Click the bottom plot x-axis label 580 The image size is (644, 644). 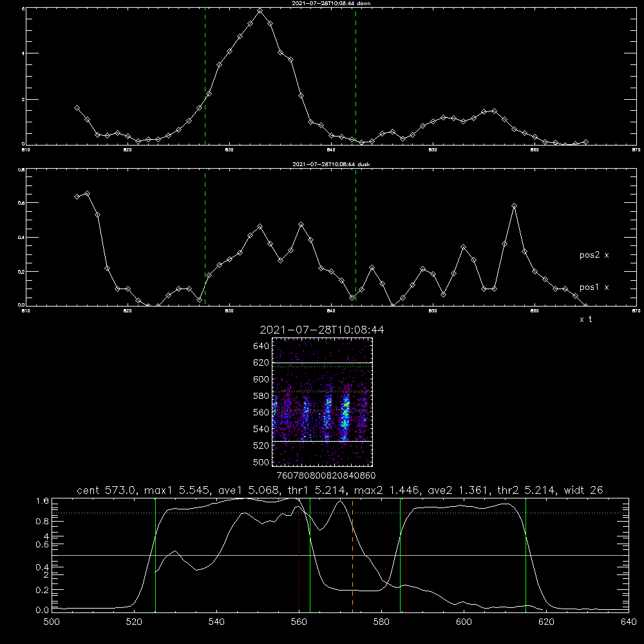pyautogui.click(x=381, y=622)
